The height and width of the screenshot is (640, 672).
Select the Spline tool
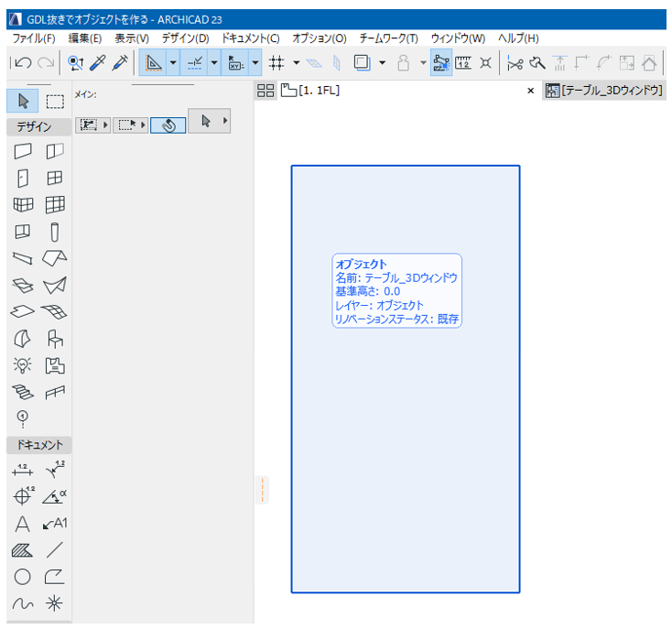click(23, 604)
